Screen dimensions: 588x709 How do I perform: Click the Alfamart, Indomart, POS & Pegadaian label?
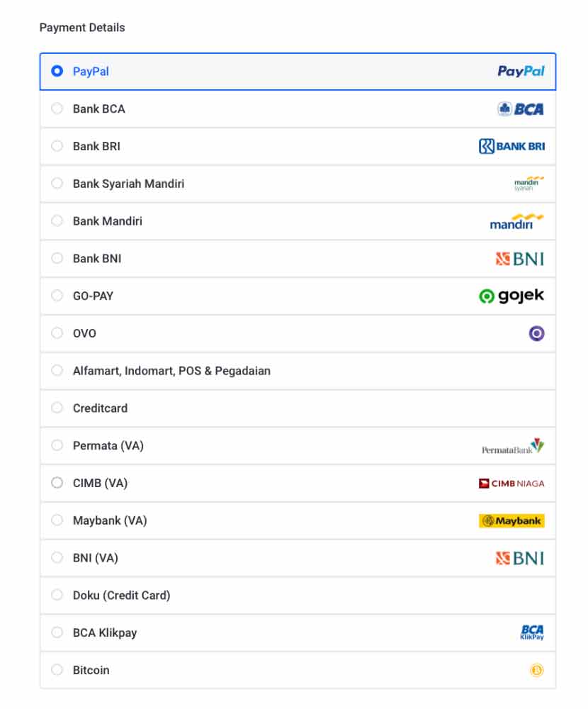point(171,371)
